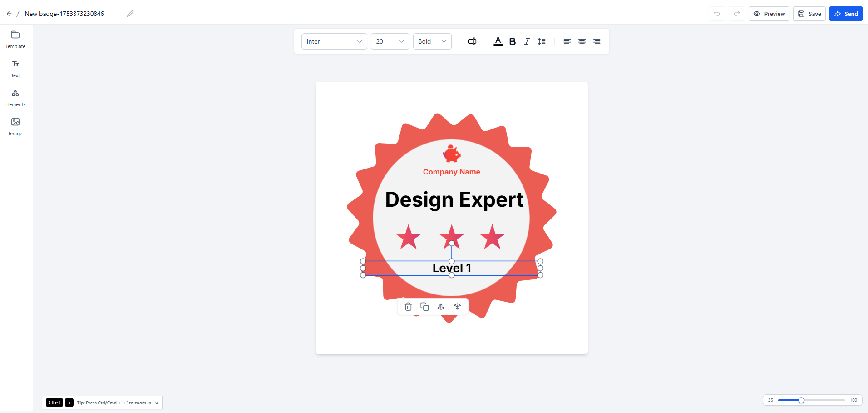868x413 pixels.
Task: Expand the Inter font family dropdown
Action: pyautogui.click(x=334, y=41)
